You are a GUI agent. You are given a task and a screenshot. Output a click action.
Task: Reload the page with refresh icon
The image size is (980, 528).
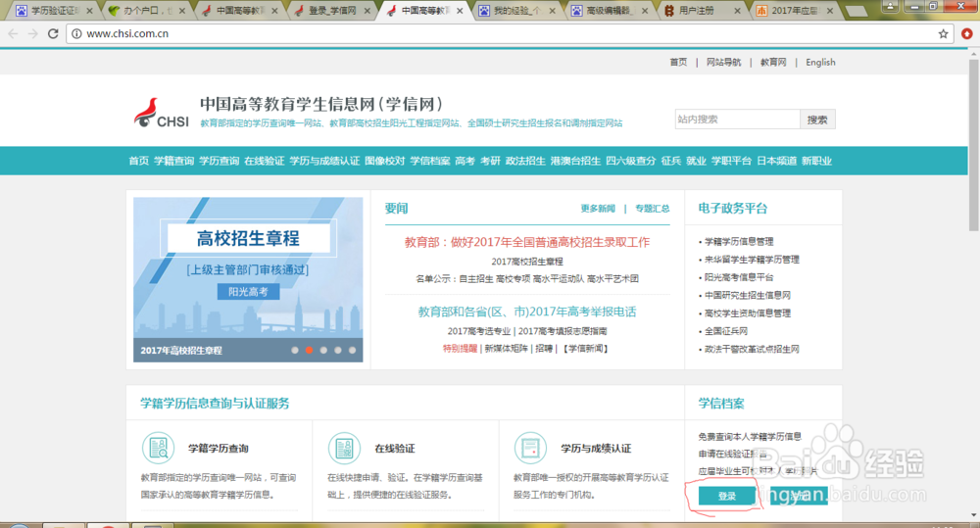[53, 33]
